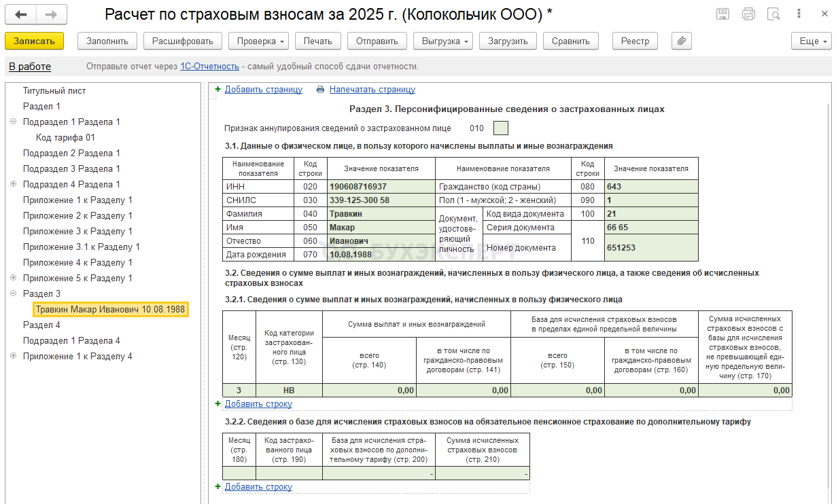Open the three-dot options menu

(x=799, y=14)
